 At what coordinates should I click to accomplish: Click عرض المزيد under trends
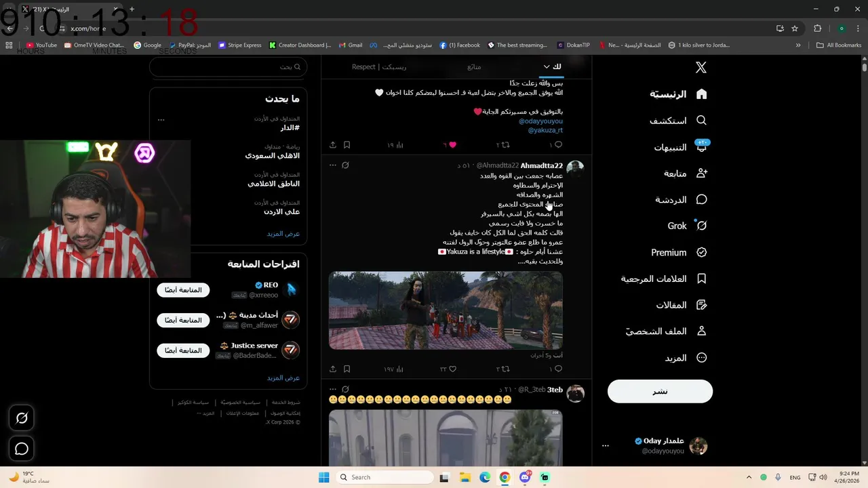[283, 233]
